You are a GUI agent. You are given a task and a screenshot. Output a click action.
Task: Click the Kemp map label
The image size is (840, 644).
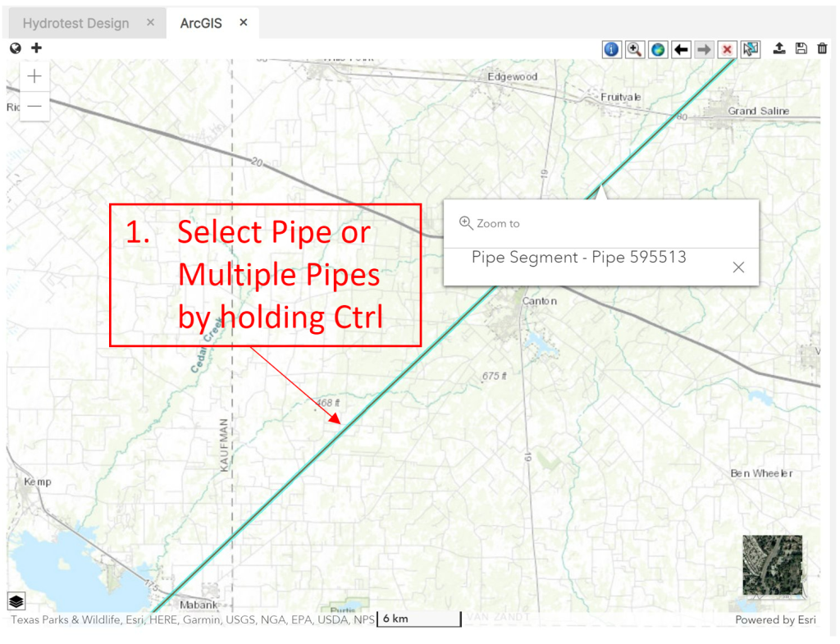coord(38,482)
